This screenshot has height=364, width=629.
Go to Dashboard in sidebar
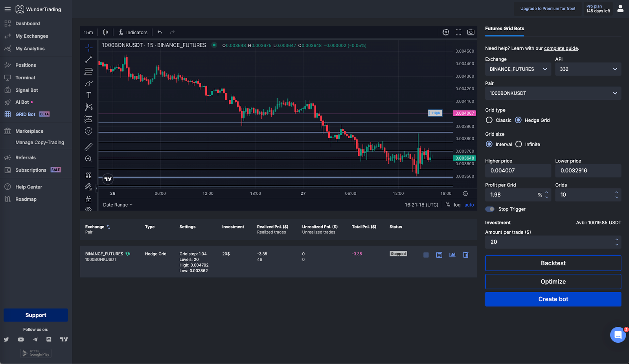tap(28, 24)
